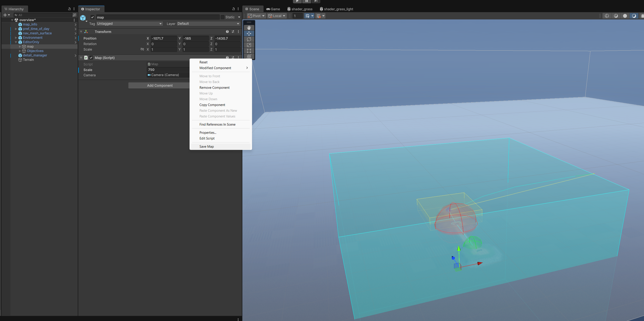Click the Position X input field
This screenshot has width=644, height=321.
point(164,38)
